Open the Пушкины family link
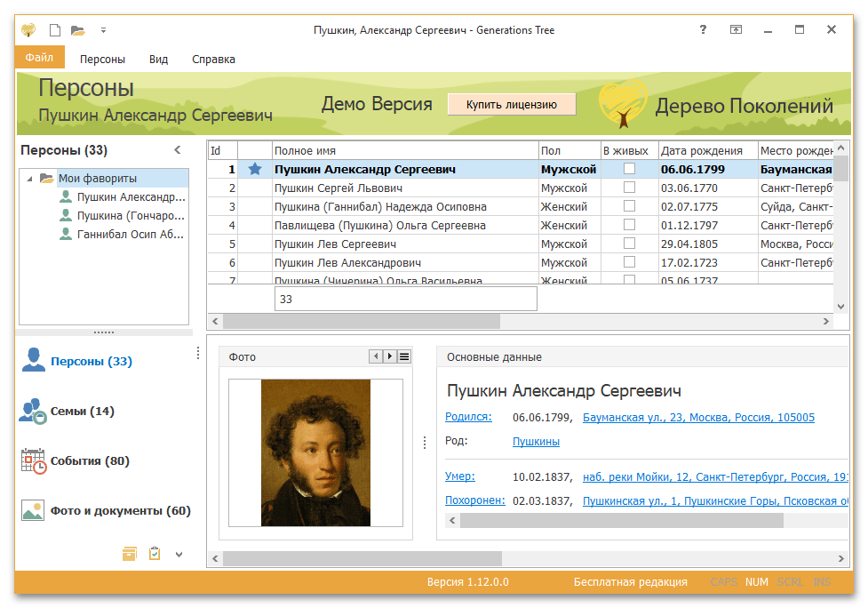 [536, 441]
